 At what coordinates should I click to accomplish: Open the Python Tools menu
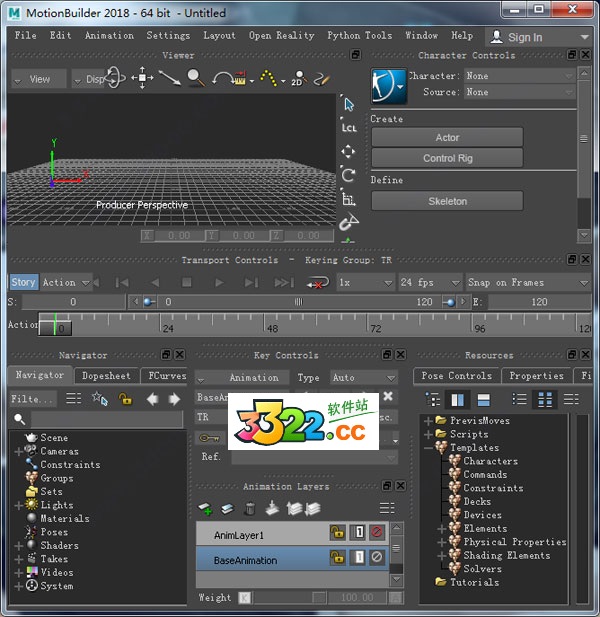(360, 35)
